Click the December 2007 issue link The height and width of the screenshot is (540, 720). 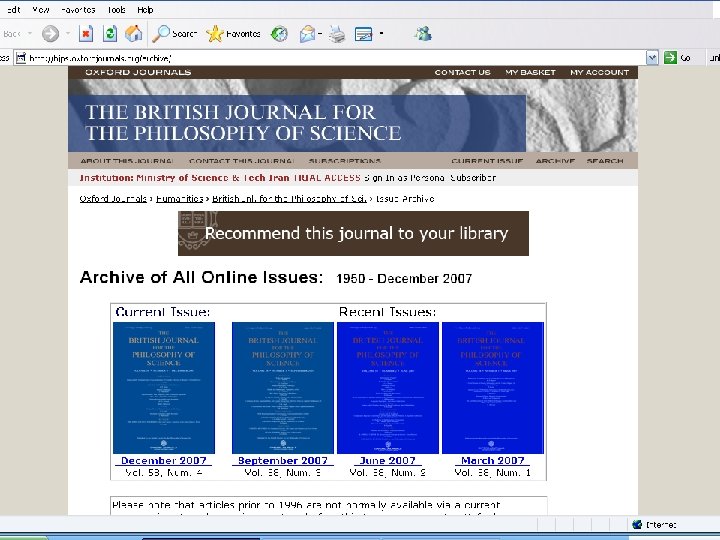[x=164, y=461]
